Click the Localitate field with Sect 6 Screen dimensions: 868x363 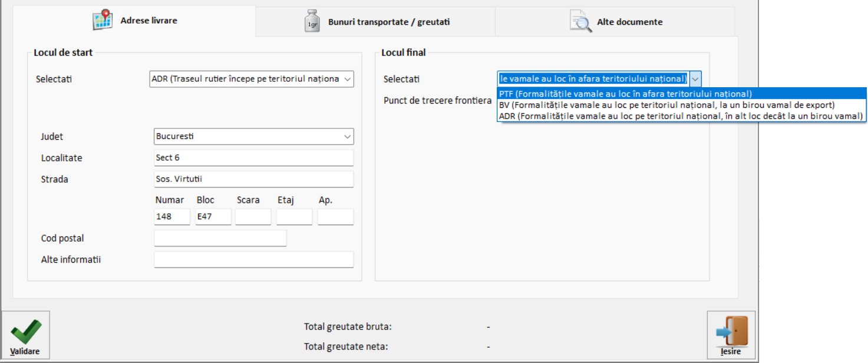point(254,158)
